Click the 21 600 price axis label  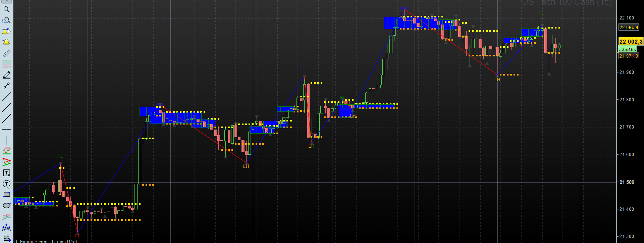(x=627, y=154)
